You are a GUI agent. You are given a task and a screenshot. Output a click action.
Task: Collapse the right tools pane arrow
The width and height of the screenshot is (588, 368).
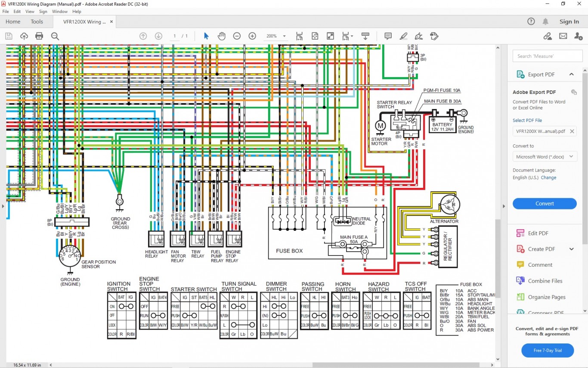pos(504,206)
